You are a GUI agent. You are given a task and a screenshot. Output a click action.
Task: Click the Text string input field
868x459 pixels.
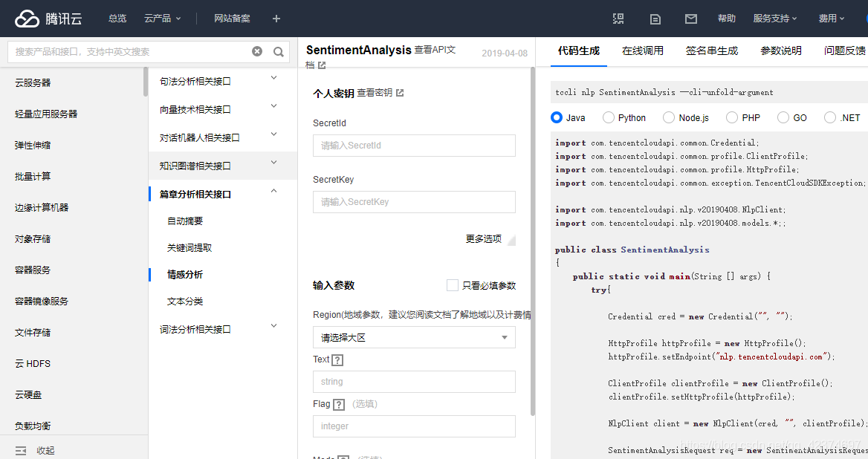(414, 382)
